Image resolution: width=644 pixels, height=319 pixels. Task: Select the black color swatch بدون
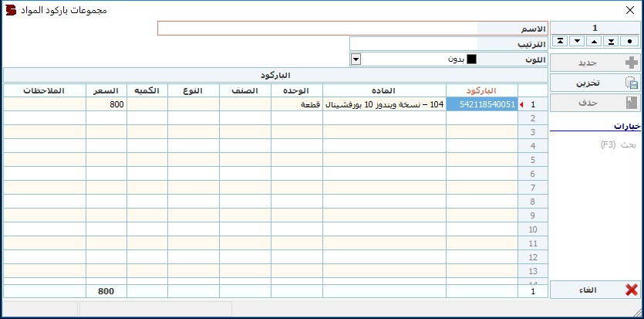point(471,59)
